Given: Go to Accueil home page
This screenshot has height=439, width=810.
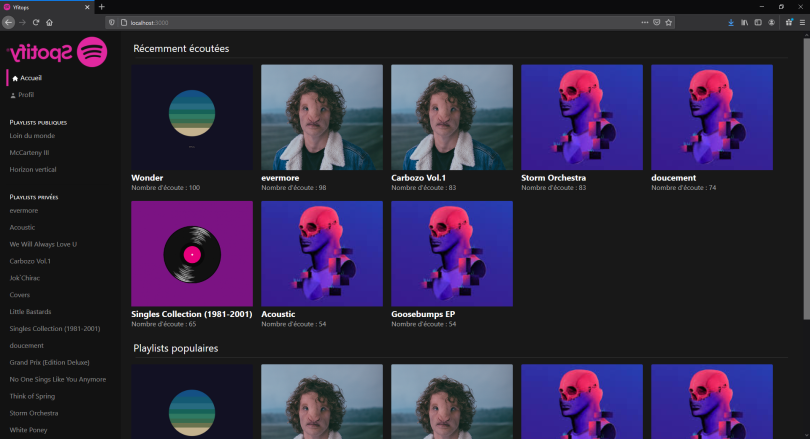Looking at the screenshot, I should (27, 78).
